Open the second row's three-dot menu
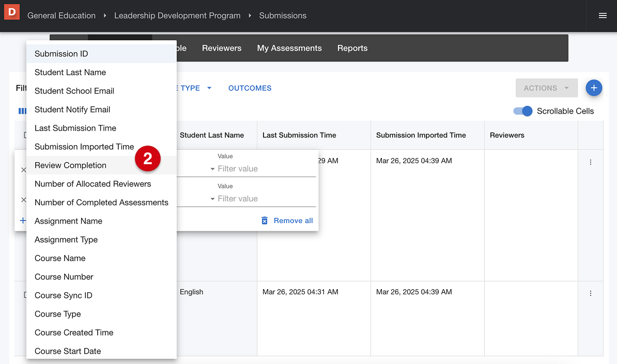617x364 pixels. point(591,293)
